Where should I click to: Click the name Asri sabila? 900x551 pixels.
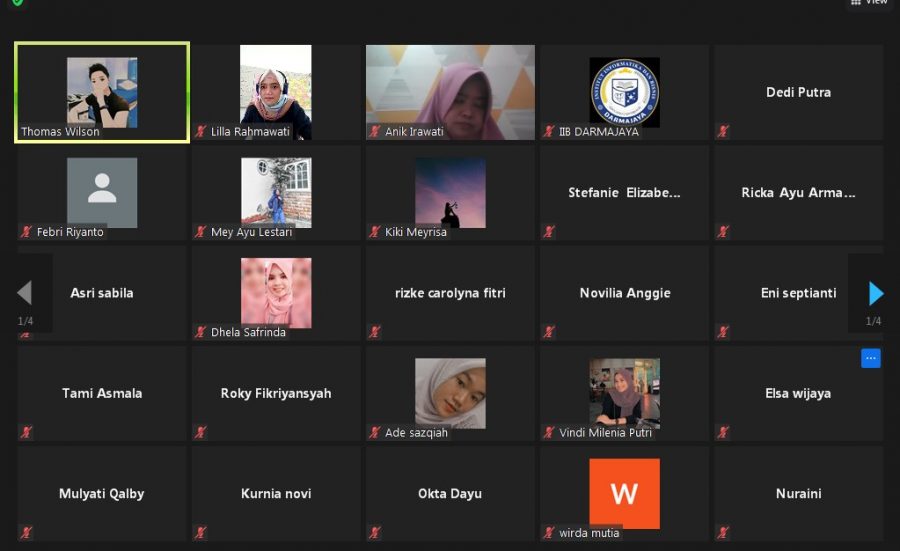[102, 293]
